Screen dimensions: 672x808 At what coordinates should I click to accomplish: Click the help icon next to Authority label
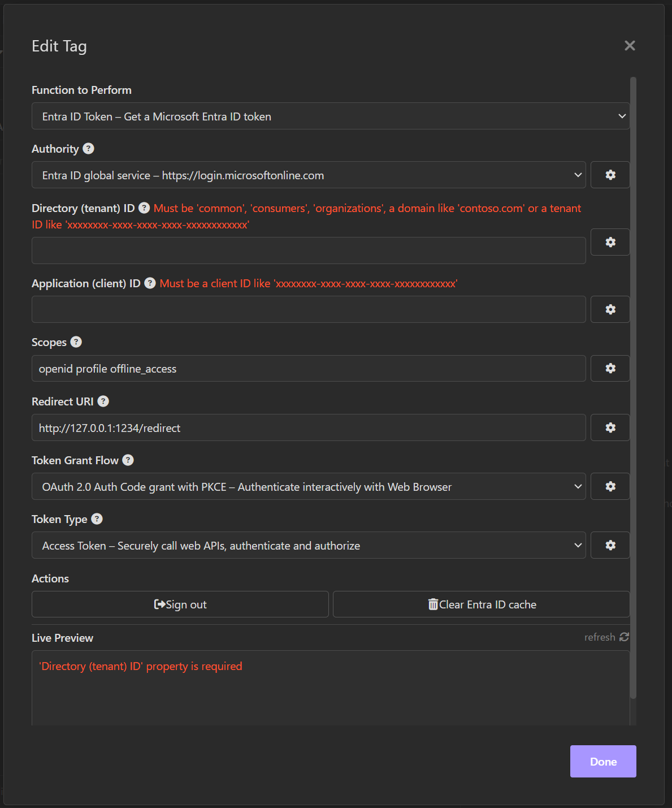[89, 149]
